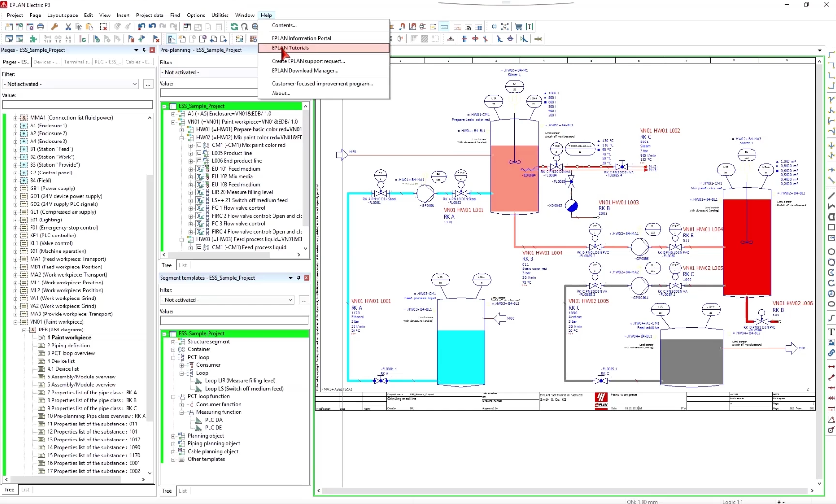
Task: Switch to Devices navigator tab
Action: [x=47, y=62]
